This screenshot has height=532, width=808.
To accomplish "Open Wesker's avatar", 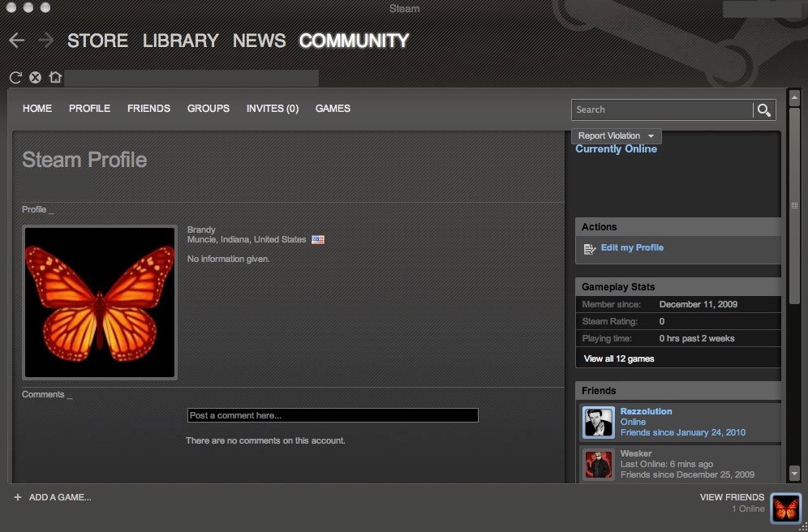I will point(598,465).
